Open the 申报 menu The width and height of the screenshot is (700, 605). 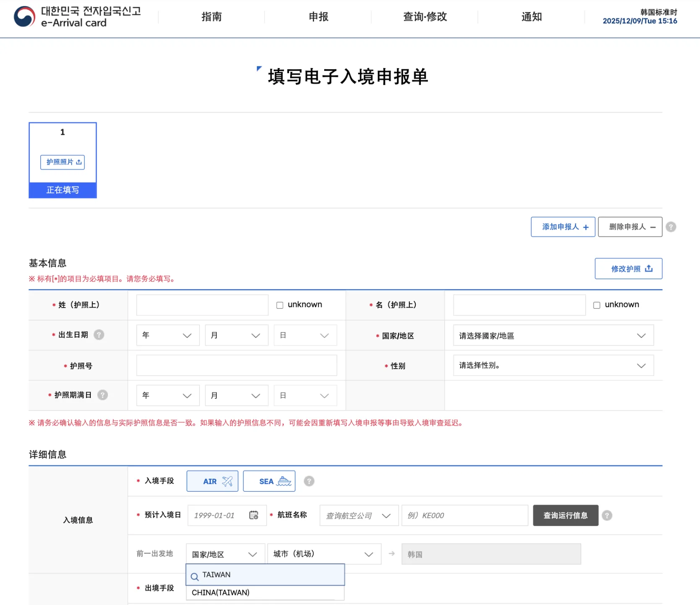tap(318, 17)
